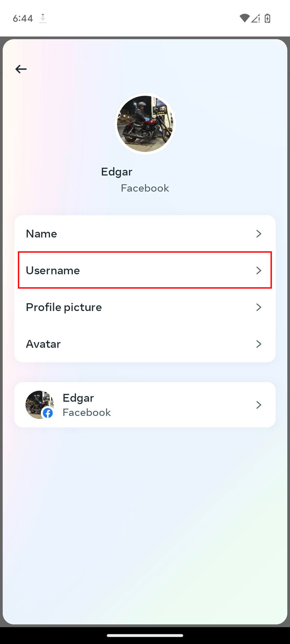
Task: Tap the large Edgar profile photo
Action: [x=145, y=124]
